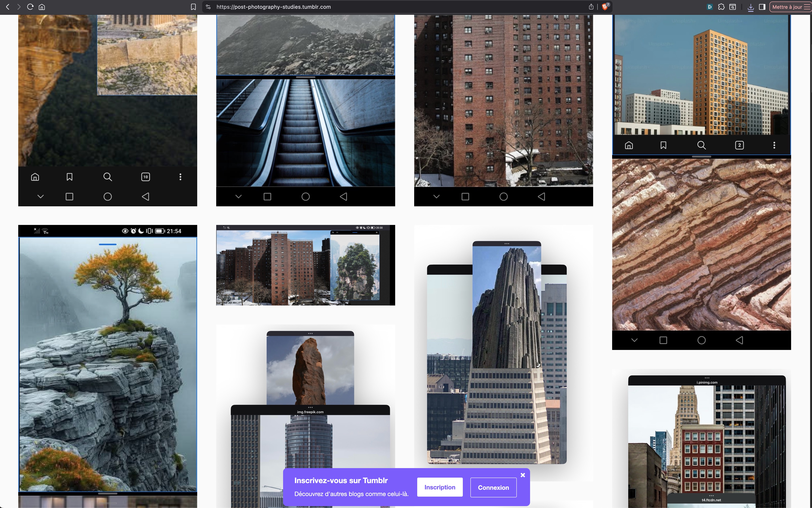Close the Tumblr sign-up banner

pos(522,475)
